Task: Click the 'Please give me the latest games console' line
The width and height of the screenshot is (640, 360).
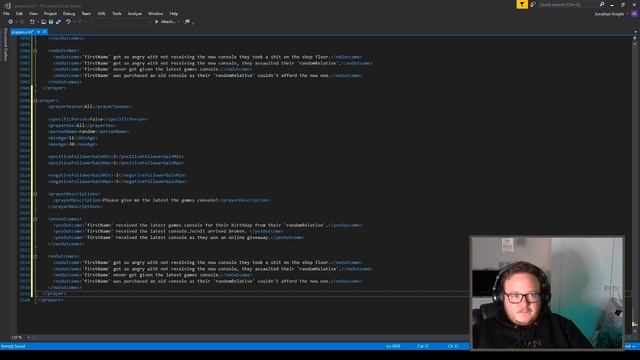Action: point(162,200)
